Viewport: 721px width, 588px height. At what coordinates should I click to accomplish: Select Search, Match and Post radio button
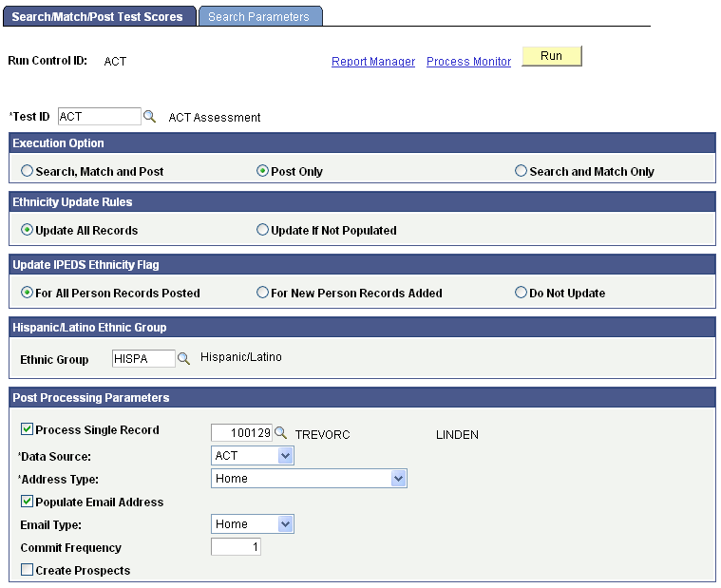(28, 171)
